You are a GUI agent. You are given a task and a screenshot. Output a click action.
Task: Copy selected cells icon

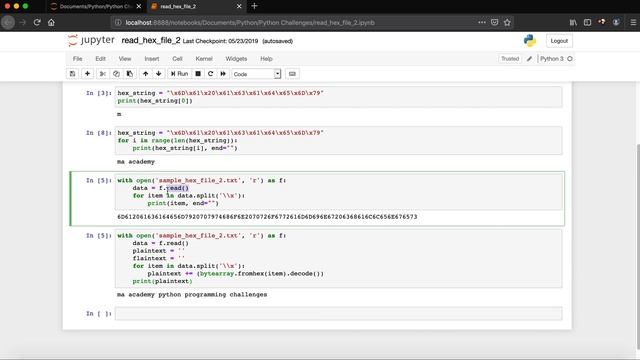coord(116,74)
